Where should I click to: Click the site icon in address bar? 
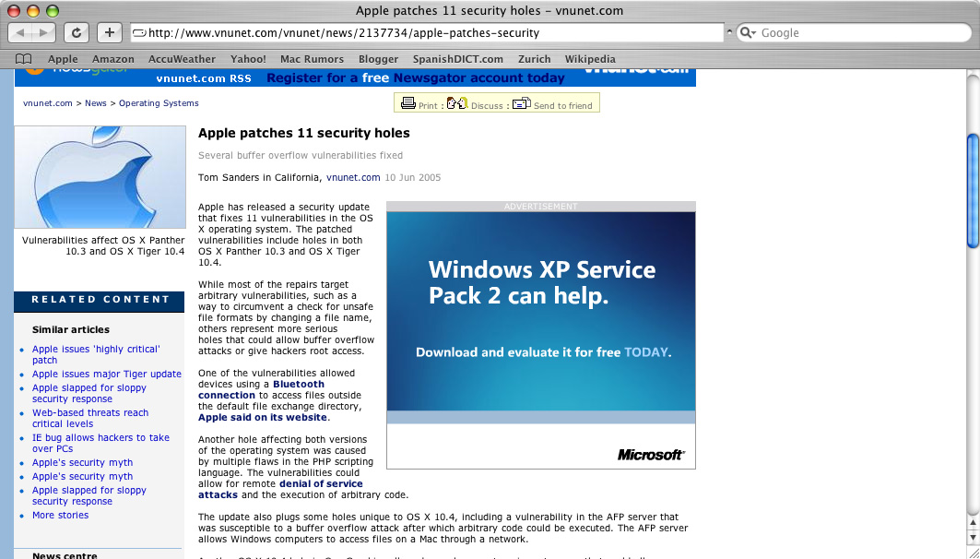(x=140, y=32)
